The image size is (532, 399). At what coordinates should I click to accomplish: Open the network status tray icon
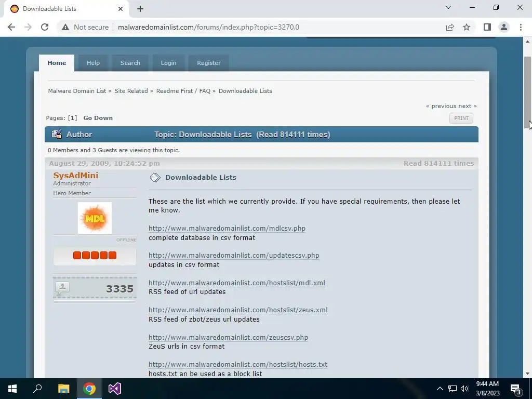coord(453,389)
